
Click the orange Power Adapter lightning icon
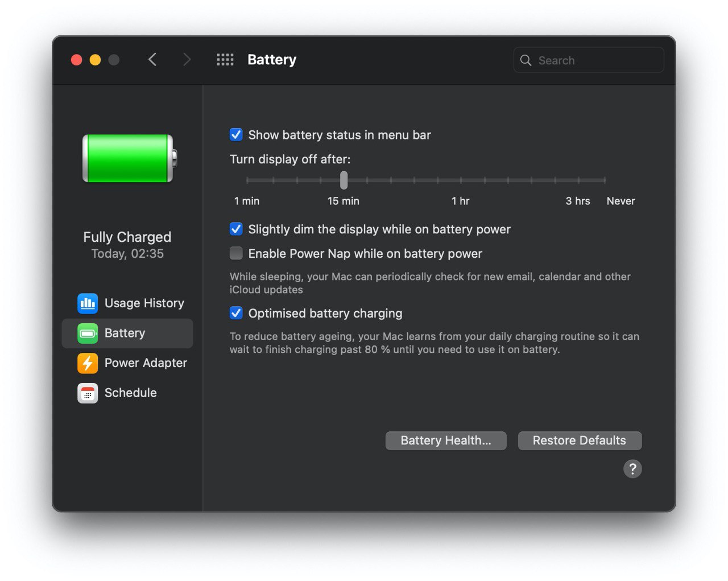coord(88,363)
